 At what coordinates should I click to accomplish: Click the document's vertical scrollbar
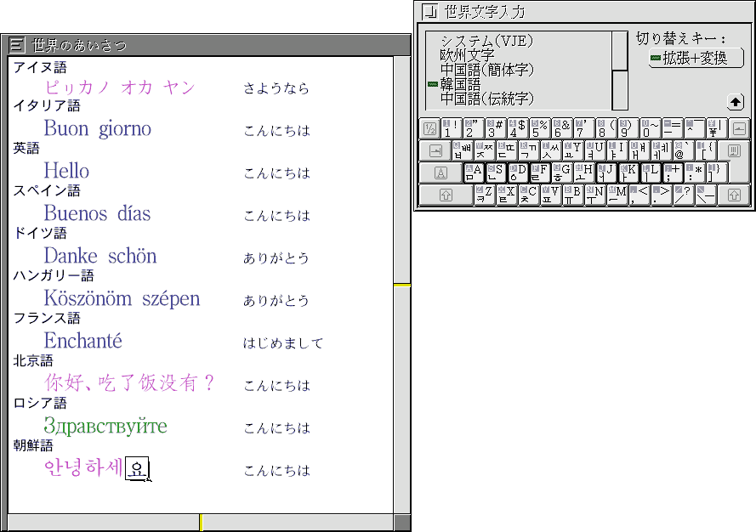[x=401, y=285]
